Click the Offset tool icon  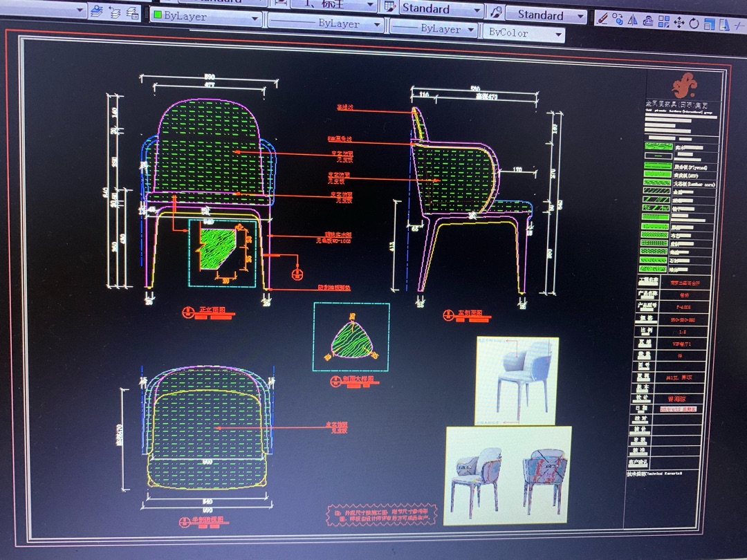(649, 22)
